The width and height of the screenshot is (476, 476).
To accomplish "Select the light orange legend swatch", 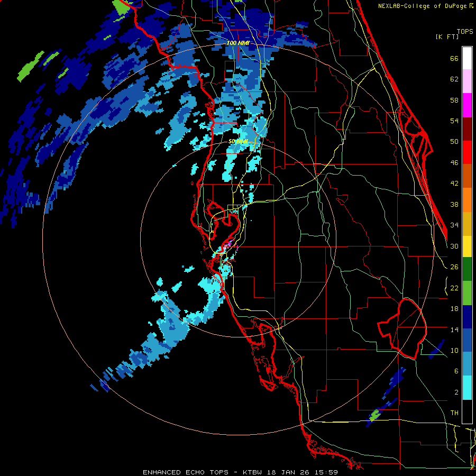I will click(x=467, y=200).
